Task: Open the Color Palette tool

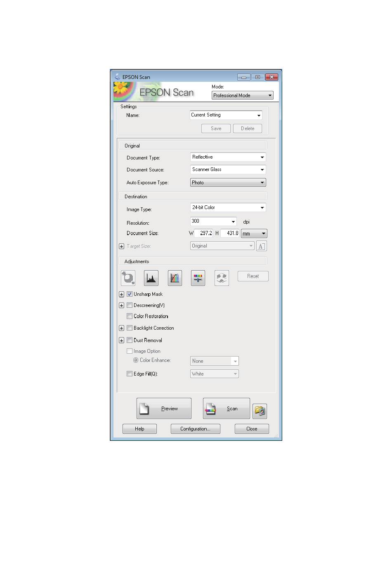Action: click(x=222, y=278)
